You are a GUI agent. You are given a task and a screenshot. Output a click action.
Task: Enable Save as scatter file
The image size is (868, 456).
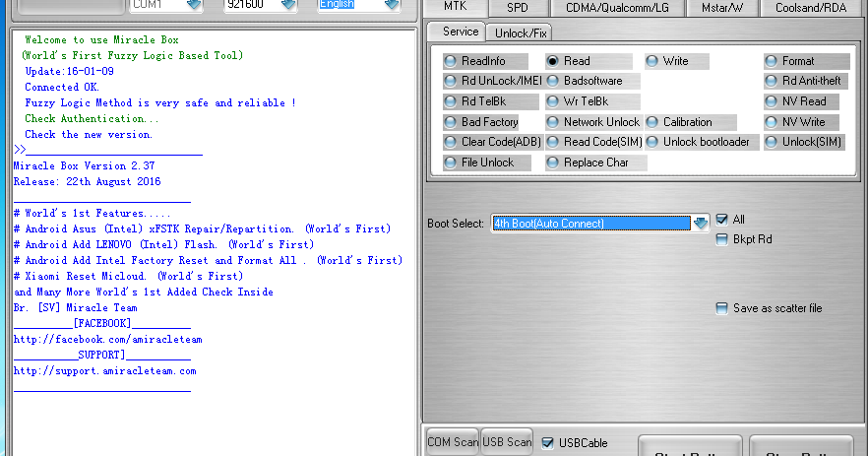click(x=722, y=308)
